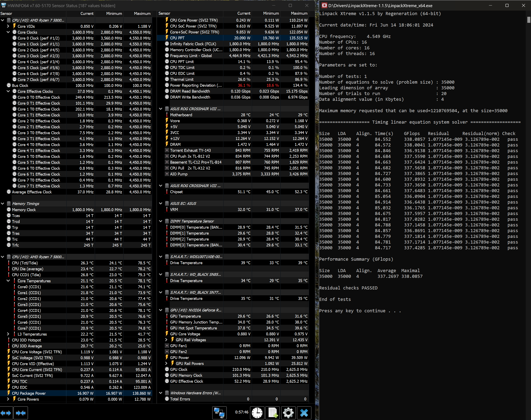Click the left pane Sensor column header
The width and height of the screenshot is (531, 420).
33,13
